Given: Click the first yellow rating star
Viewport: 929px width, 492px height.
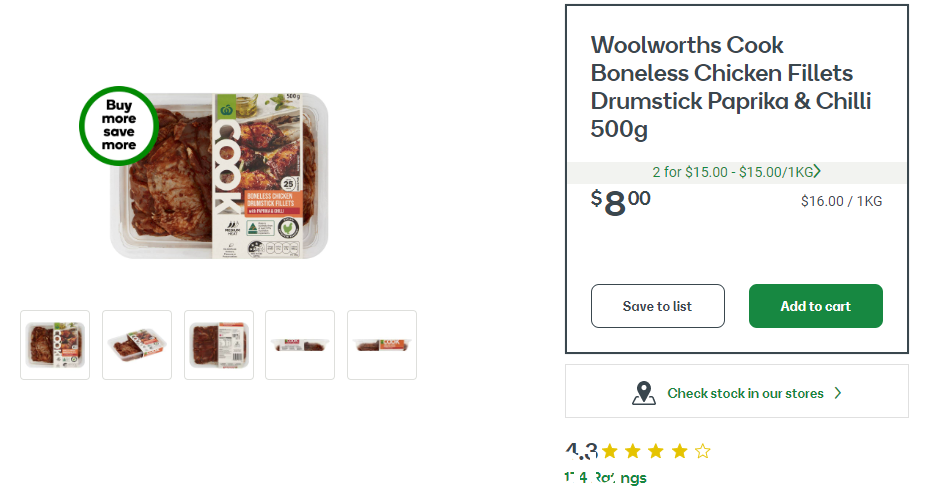Looking at the screenshot, I should (610, 452).
